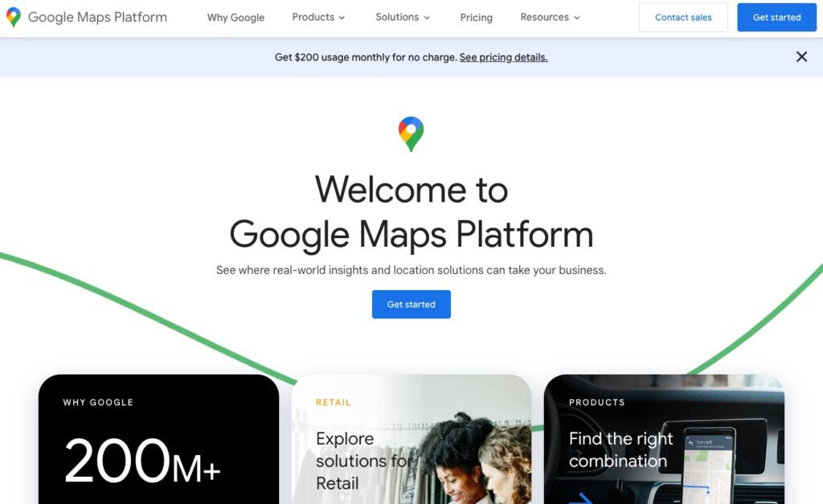Viewport: 823px width, 504px height.
Task: Click the RETAIL label on middle card
Action: (x=334, y=402)
